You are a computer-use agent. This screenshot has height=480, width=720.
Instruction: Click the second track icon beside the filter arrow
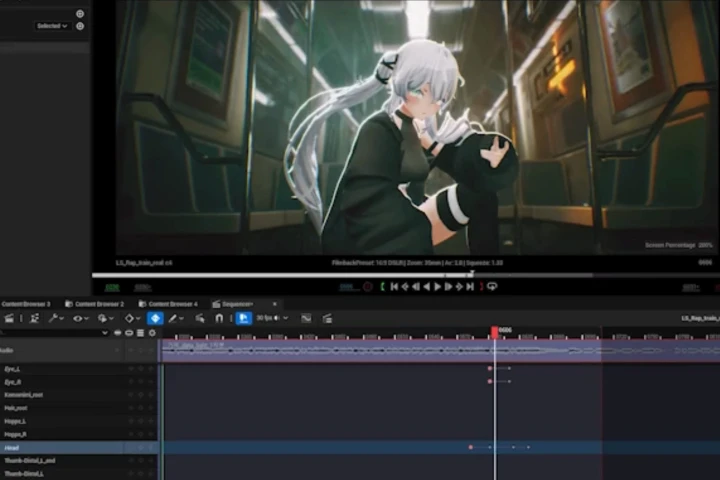129,333
